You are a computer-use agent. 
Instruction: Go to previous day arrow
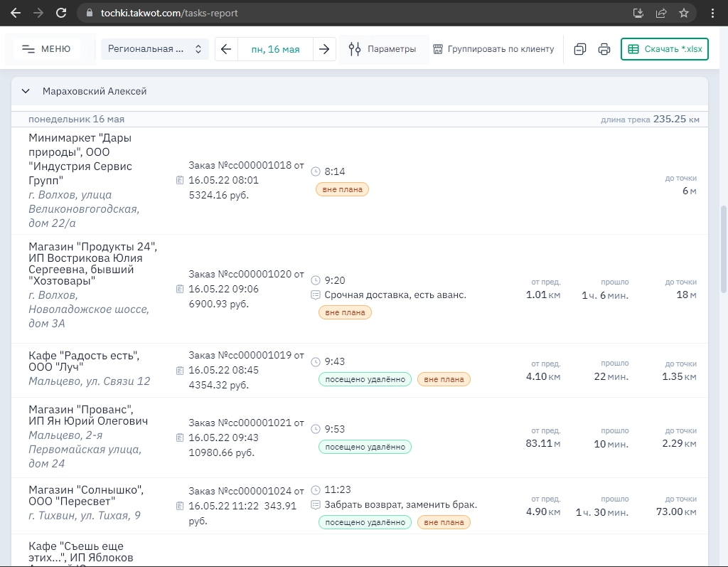(x=226, y=49)
